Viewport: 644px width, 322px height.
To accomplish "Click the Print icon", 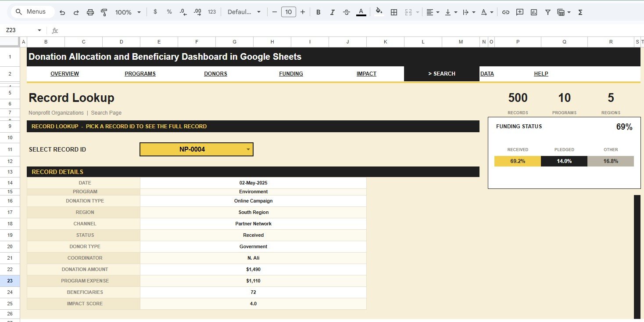I will click(x=90, y=12).
